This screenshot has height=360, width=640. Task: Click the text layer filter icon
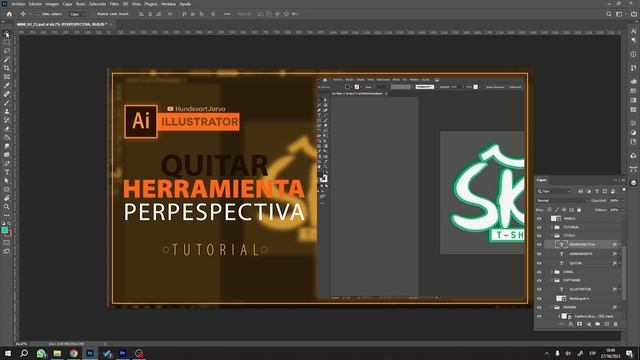(597, 191)
